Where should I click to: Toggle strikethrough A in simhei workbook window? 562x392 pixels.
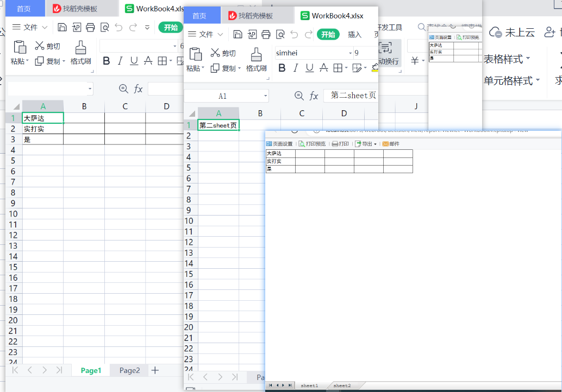click(323, 68)
